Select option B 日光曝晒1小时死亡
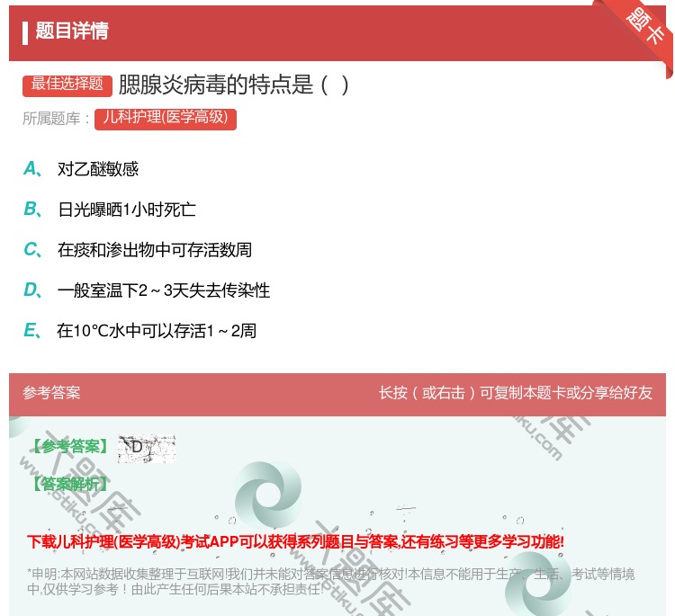 click(127, 210)
